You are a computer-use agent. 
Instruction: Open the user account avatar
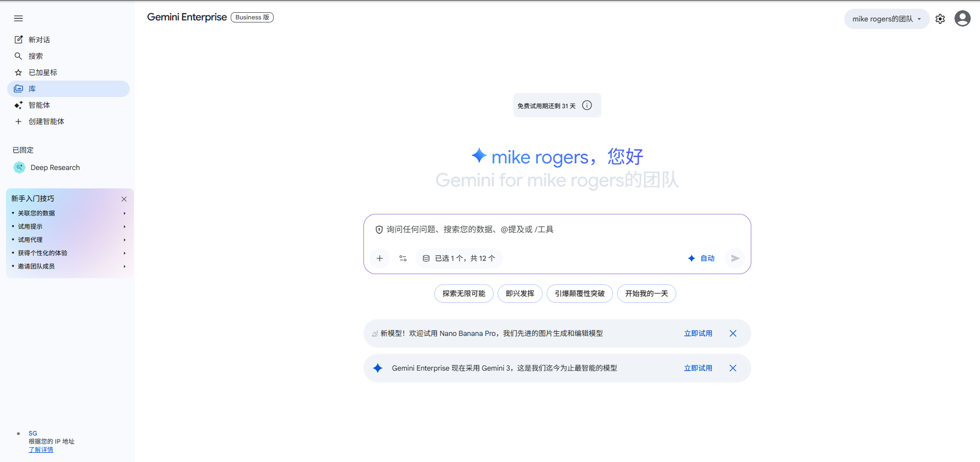tap(962, 19)
